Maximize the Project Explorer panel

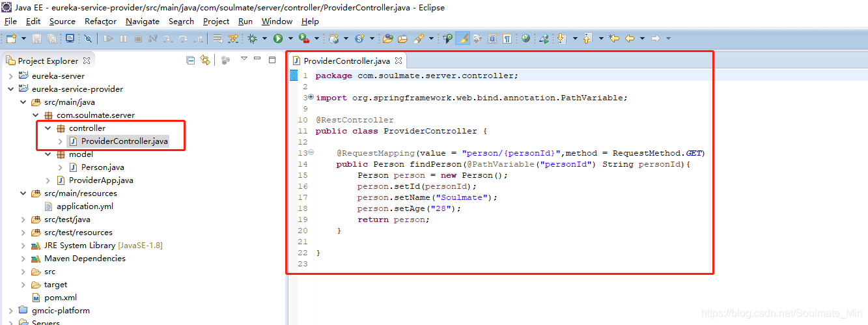(273, 59)
